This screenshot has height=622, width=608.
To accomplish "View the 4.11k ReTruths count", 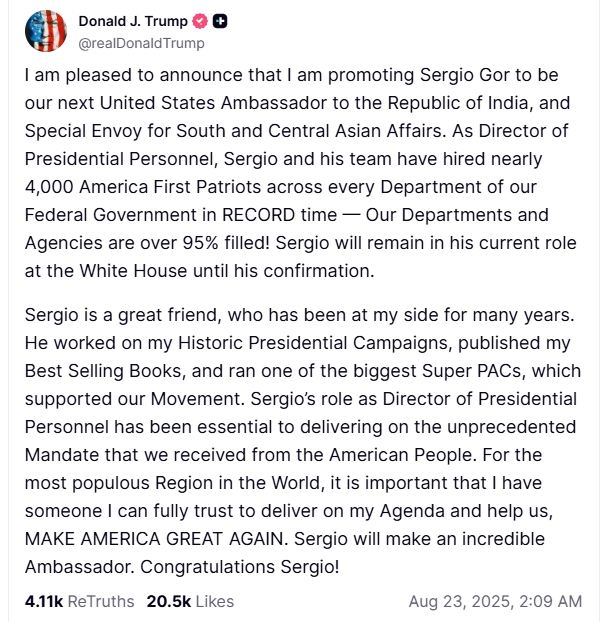I will (x=43, y=601).
